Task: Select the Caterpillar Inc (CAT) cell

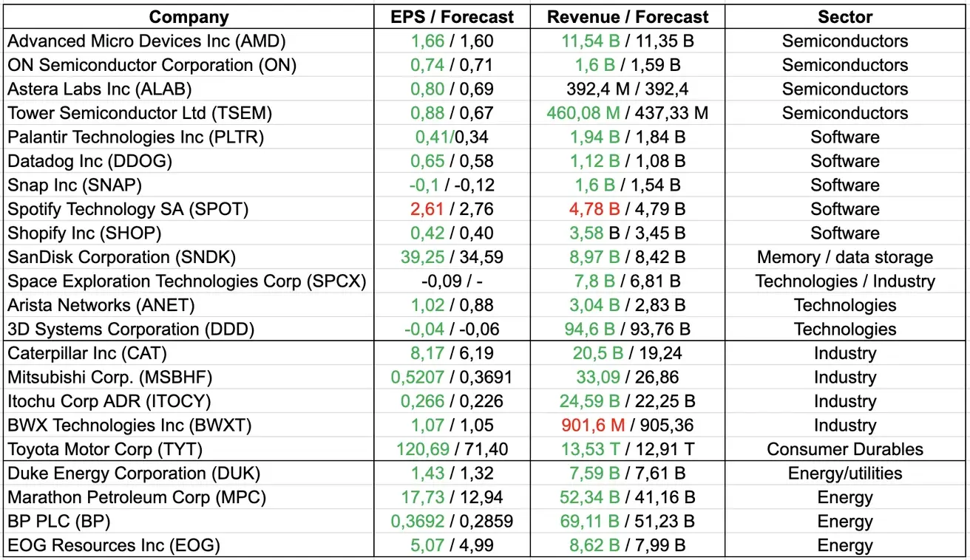Action: (x=189, y=353)
